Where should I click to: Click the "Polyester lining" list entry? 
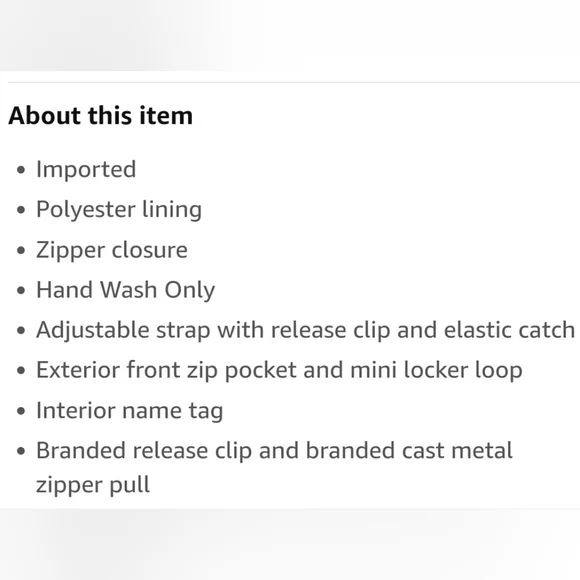point(119,210)
